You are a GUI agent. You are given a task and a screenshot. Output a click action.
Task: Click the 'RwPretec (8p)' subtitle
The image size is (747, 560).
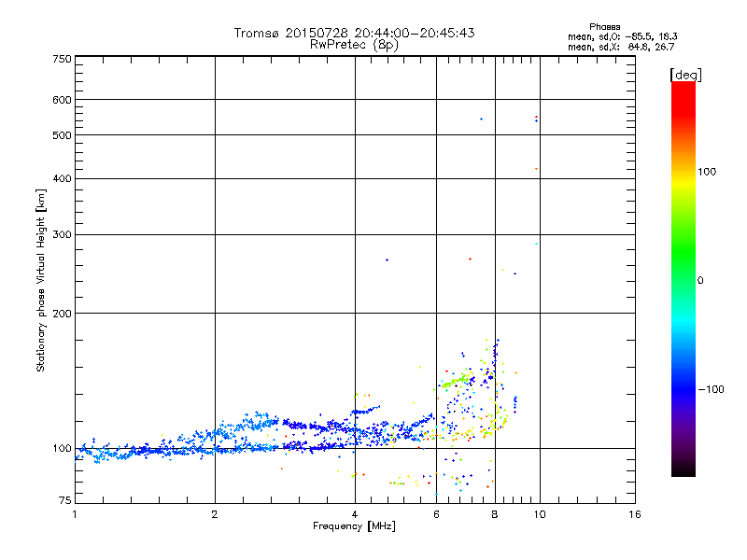[x=354, y=45]
